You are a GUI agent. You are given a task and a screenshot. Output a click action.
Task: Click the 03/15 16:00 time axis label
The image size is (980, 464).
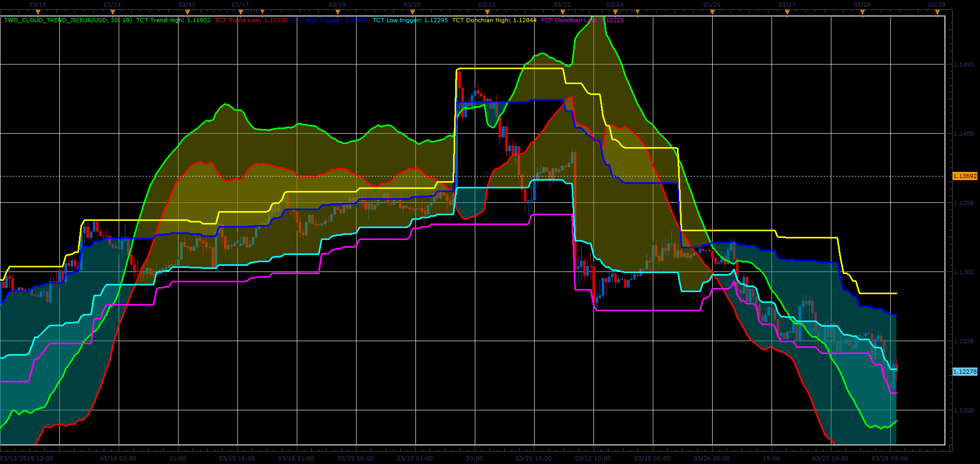(x=237, y=458)
